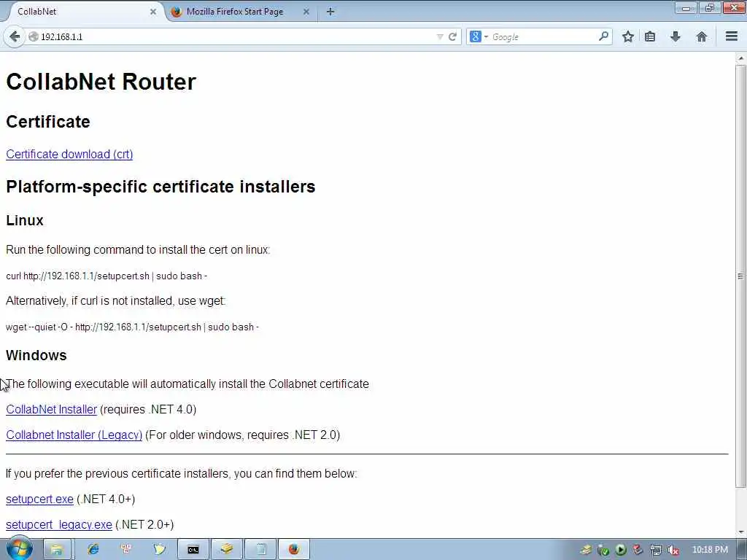
Task: Close the CollabNet tab
Action: pyautogui.click(x=153, y=12)
